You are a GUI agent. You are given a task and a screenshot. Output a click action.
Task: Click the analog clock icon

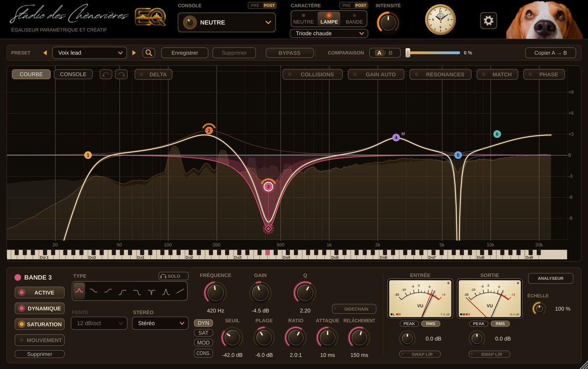440,20
